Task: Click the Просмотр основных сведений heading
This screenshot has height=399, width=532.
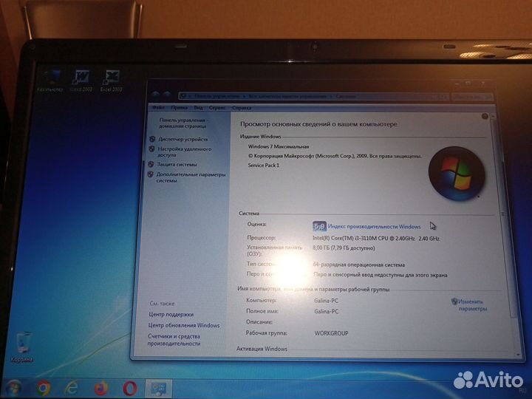Action: (x=318, y=124)
